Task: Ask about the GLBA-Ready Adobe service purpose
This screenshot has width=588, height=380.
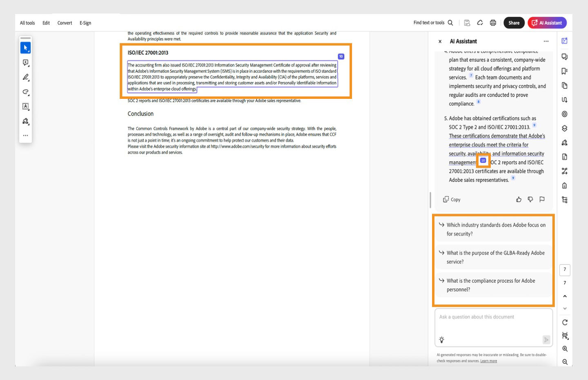Action: tap(493, 257)
